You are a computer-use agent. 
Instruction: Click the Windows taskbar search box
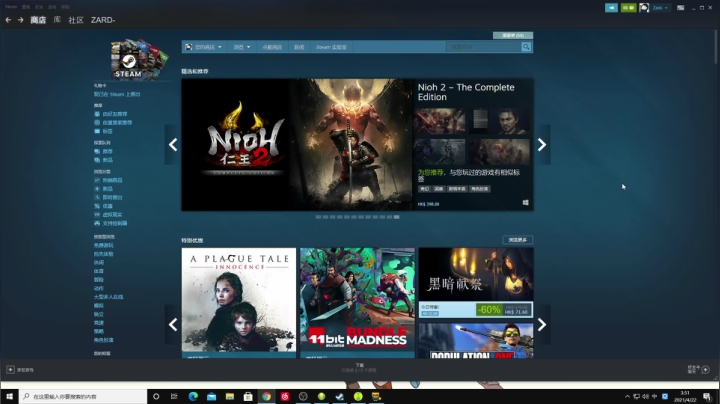83,396
